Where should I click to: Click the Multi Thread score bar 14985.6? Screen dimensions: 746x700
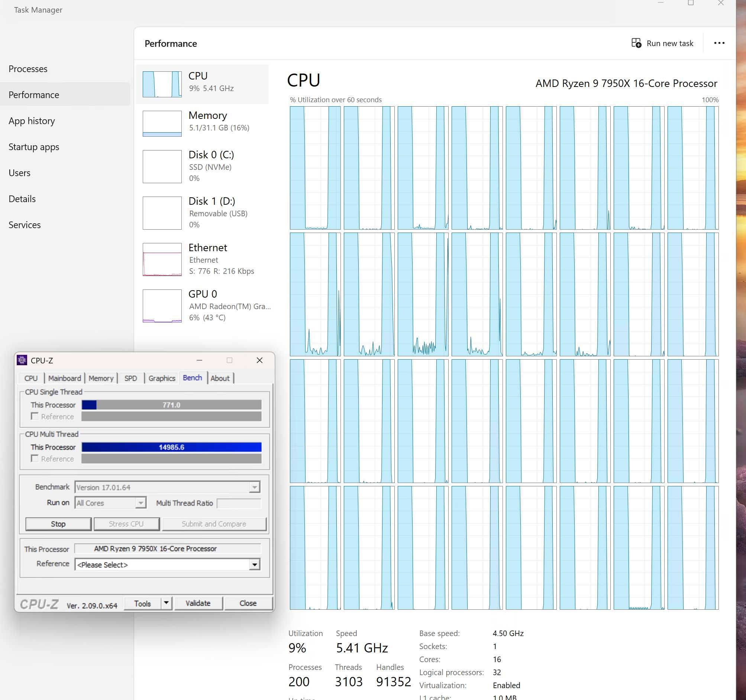pyautogui.click(x=171, y=447)
